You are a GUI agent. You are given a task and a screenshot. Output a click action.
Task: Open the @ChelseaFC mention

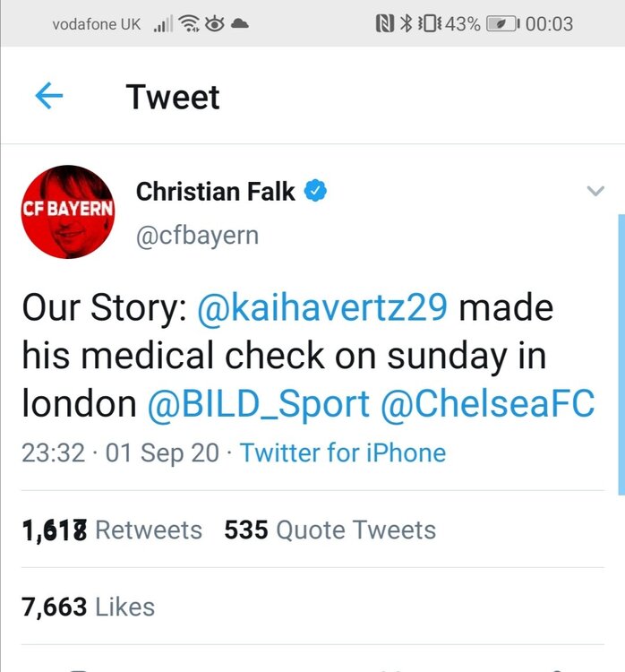point(487,404)
